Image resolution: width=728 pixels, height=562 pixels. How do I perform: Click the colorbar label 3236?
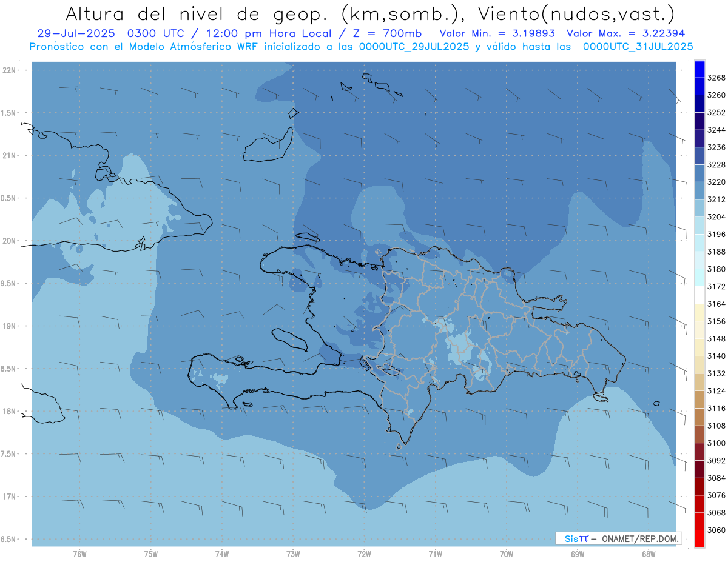716,147
